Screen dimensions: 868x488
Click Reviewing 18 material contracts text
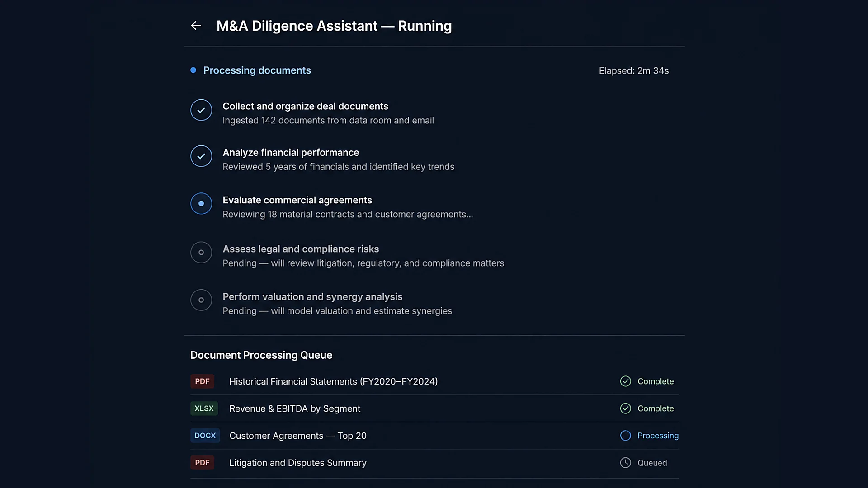point(348,215)
